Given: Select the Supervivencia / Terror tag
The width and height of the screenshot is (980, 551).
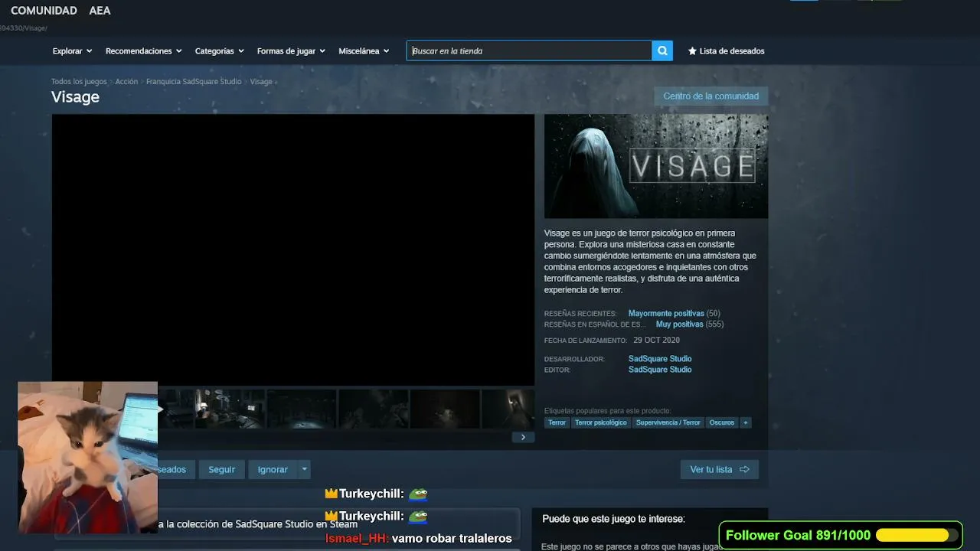Looking at the screenshot, I should tap(668, 422).
